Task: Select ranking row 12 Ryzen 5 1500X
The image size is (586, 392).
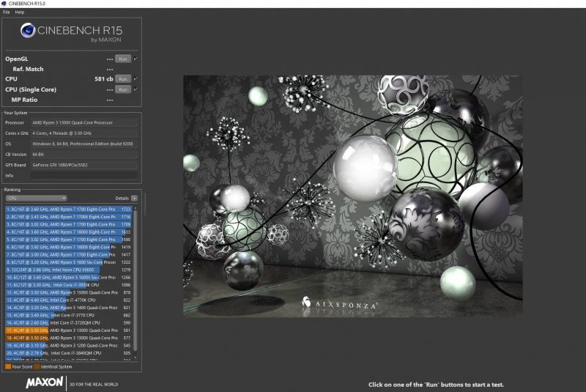Action: [x=68, y=292]
